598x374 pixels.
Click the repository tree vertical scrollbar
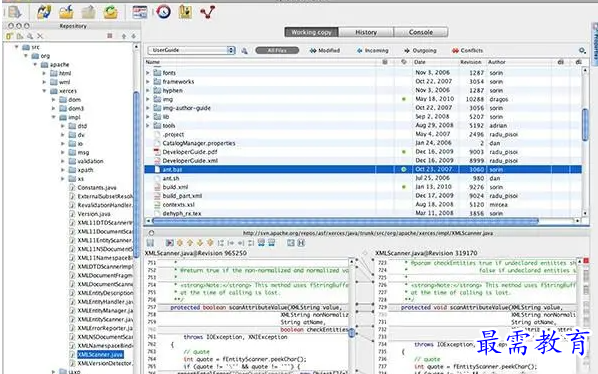[x=136, y=175]
